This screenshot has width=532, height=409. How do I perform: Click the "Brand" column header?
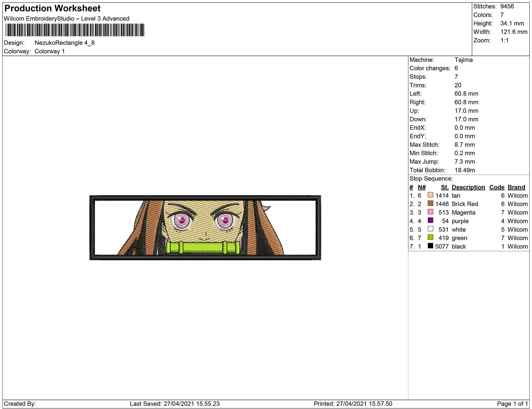coord(516,187)
